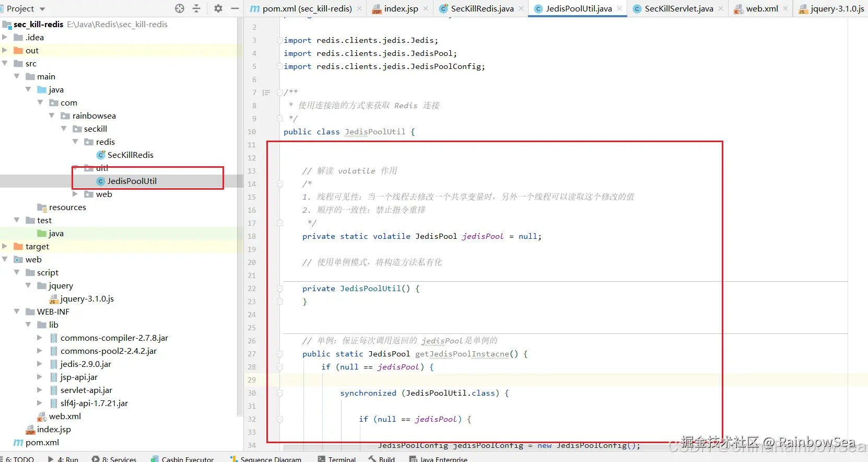Open Java Enterprise tool window
This screenshot has height=462, width=868.
click(438, 458)
